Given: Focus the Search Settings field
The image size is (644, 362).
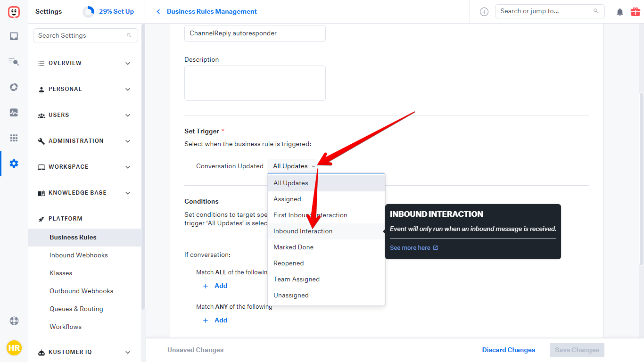Looking at the screenshot, I should pos(85,35).
